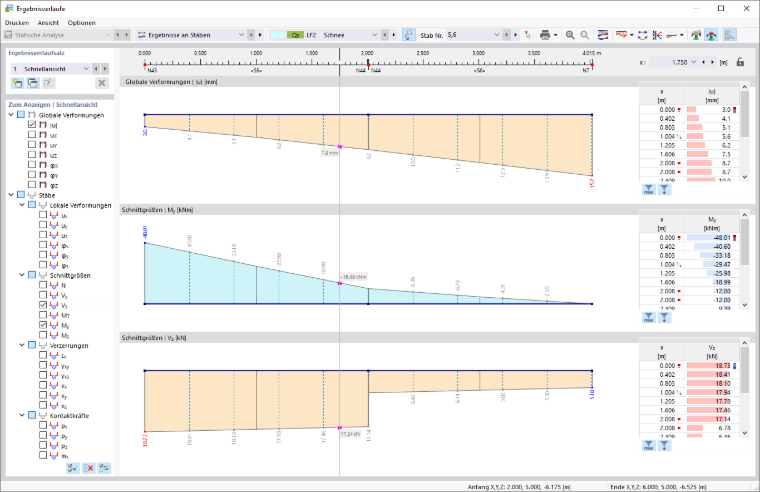Viewport: 760px width, 492px height.
Task: Click the colored result diagram icon
Action: click(x=603, y=35)
